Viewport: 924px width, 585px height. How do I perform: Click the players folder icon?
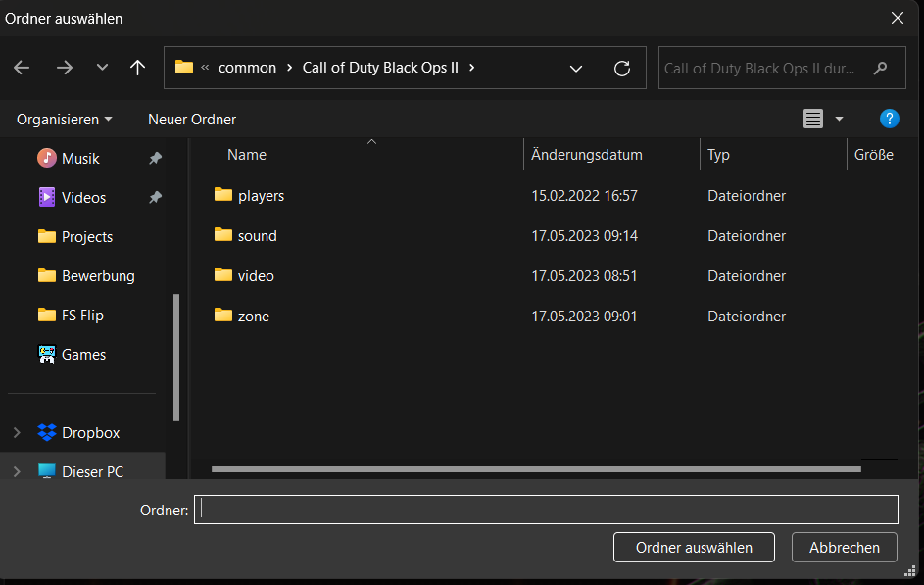222,194
